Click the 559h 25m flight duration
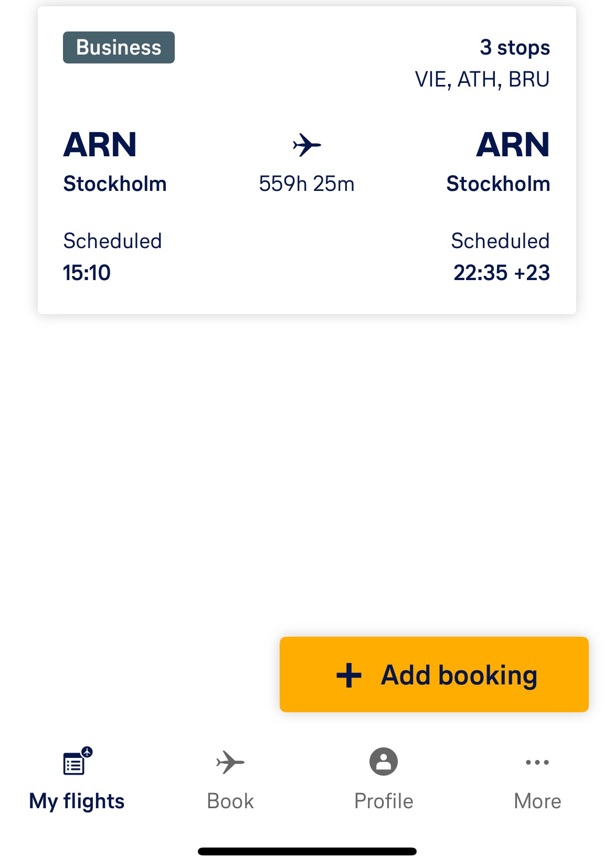The image size is (614, 868). tap(307, 184)
